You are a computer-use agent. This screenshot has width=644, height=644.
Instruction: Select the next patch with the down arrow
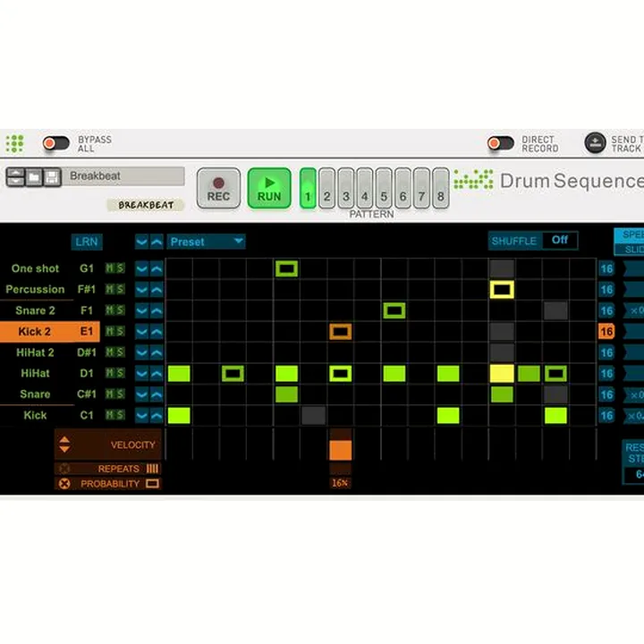15,181
